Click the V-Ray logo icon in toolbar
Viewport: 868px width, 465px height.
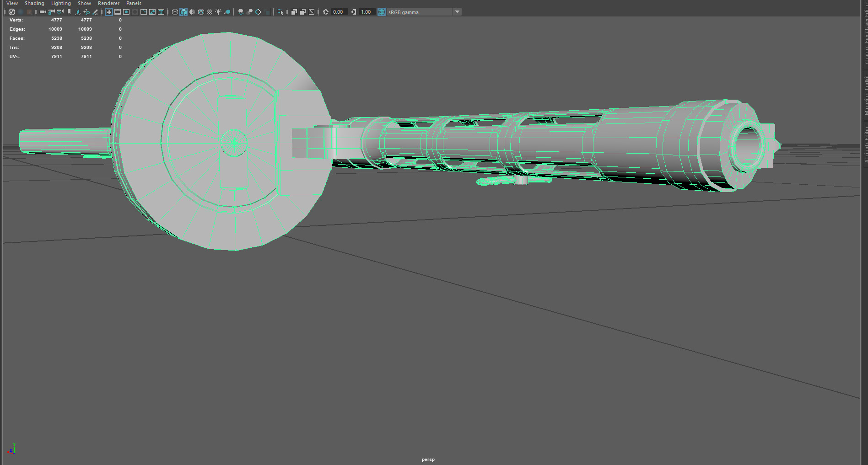12,12
